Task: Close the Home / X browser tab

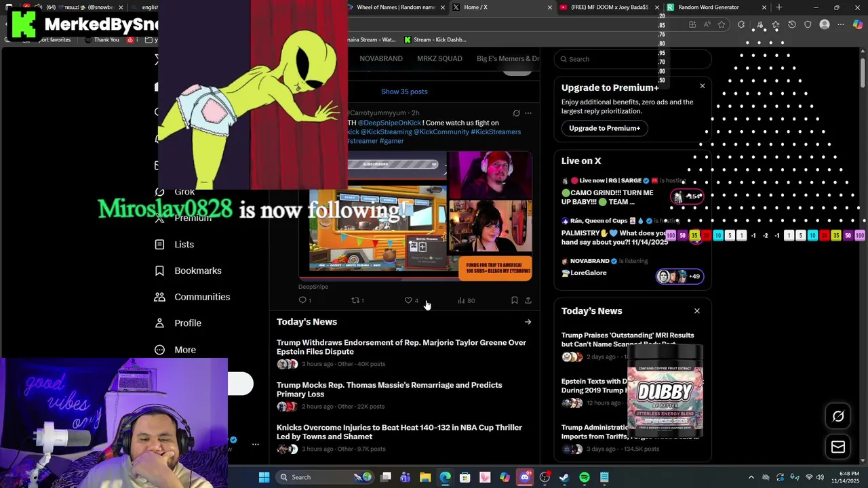Action: [x=550, y=7]
